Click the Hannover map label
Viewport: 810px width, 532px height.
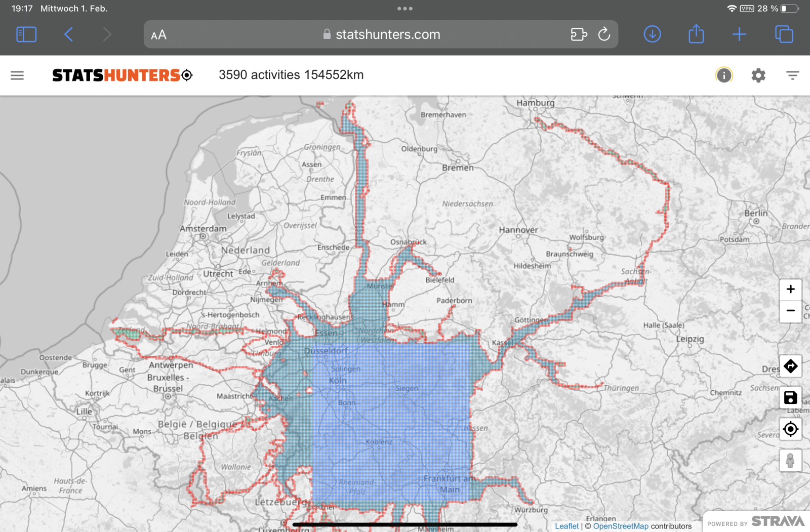point(518,230)
